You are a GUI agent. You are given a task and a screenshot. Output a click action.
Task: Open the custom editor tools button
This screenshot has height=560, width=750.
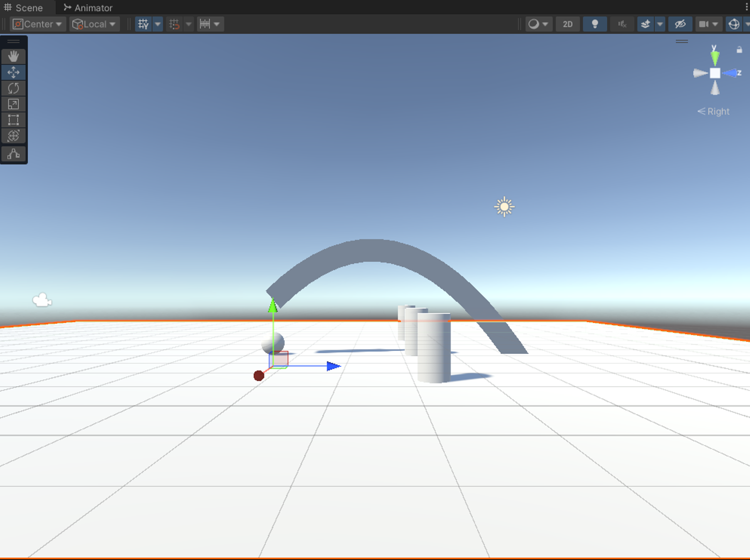point(14,154)
